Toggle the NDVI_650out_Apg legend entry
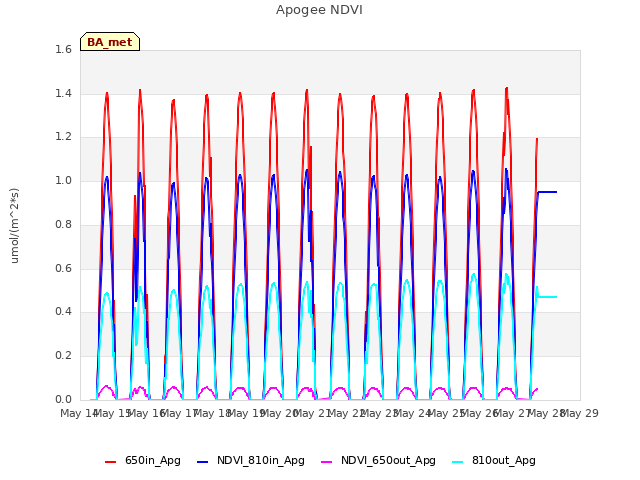Viewport: 640px width, 480px height. pyautogui.click(x=378, y=460)
